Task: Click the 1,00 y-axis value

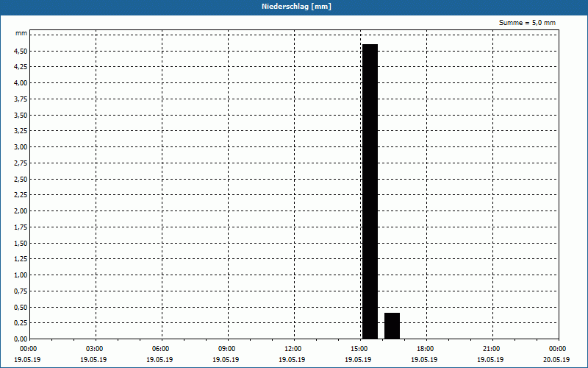Action: tap(21, 275)
